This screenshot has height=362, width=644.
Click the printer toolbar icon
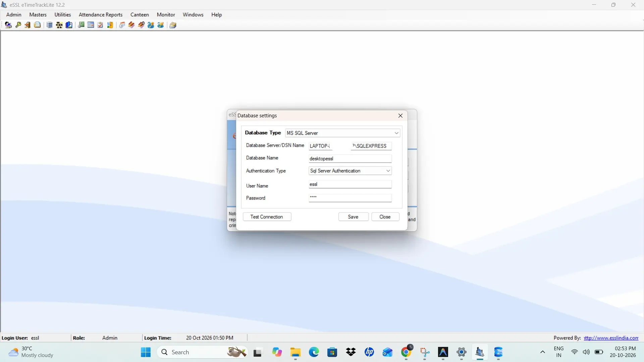pos(37,25)
